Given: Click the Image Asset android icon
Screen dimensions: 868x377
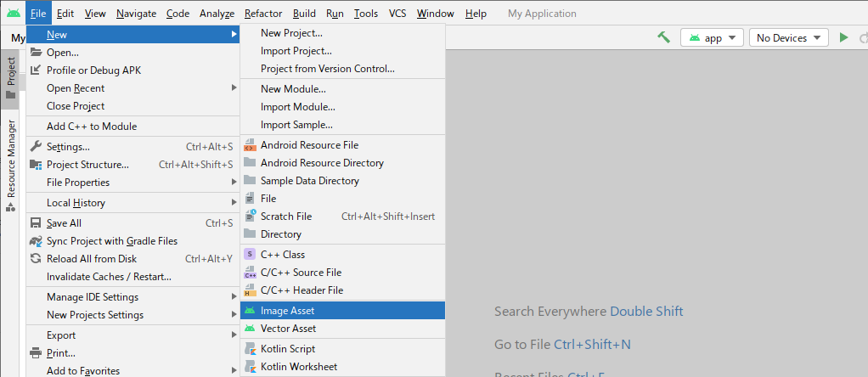Looking at the screenshot, I should 251,311.
